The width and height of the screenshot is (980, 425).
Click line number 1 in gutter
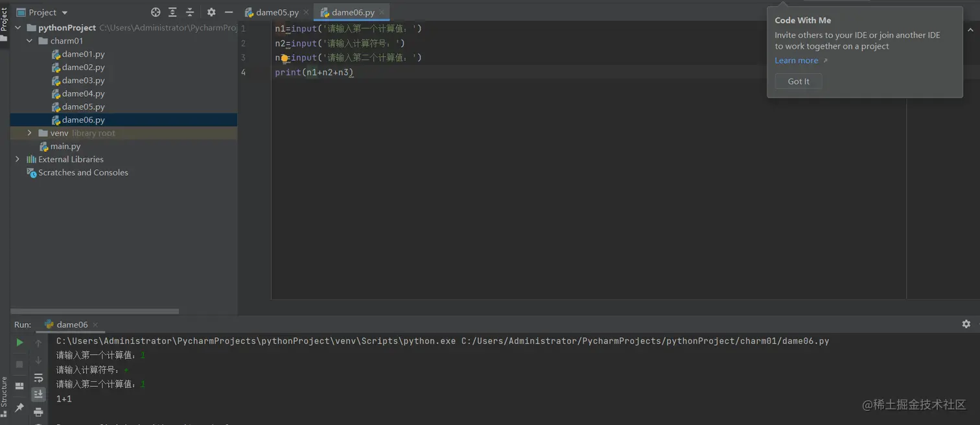(243, 29)
